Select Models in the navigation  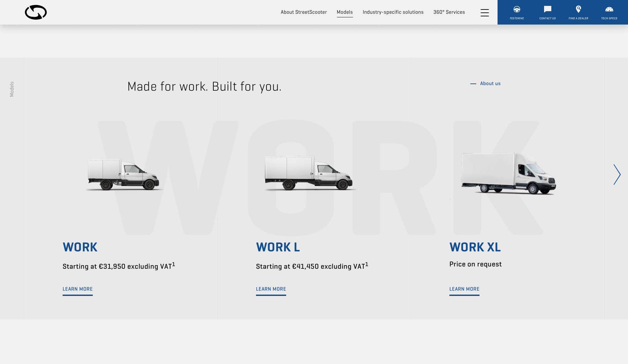click(344, 12)
